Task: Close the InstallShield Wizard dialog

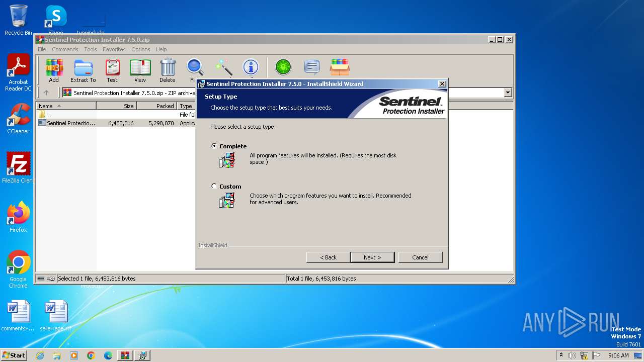Action: (442, 84)
